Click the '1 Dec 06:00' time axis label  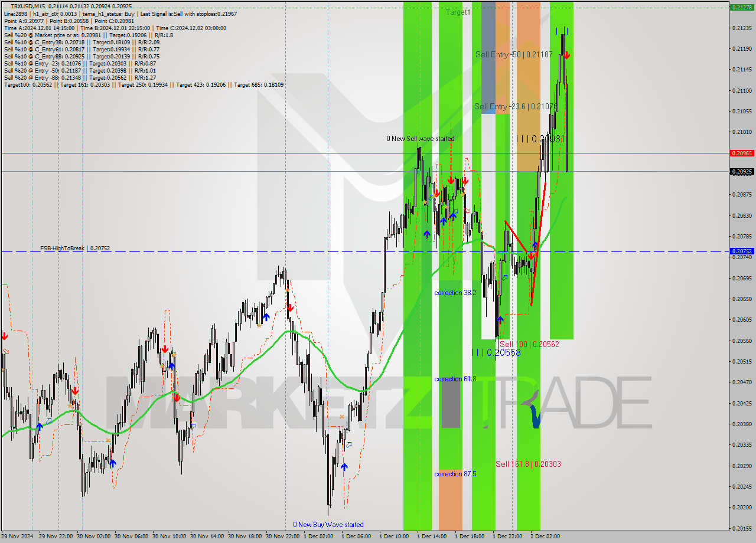(x=356, y=537)
